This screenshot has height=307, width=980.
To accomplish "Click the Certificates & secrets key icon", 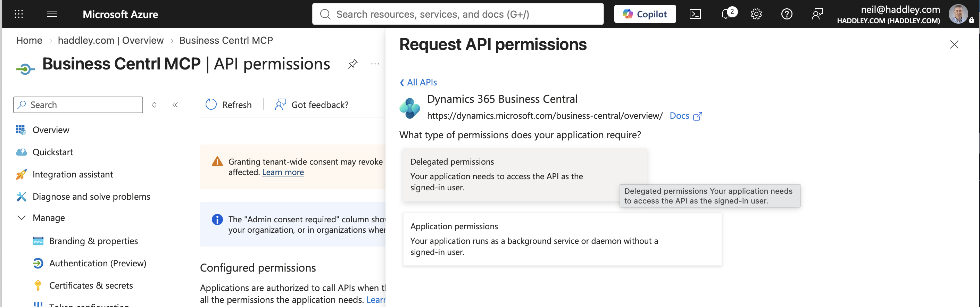I will 38,285.
